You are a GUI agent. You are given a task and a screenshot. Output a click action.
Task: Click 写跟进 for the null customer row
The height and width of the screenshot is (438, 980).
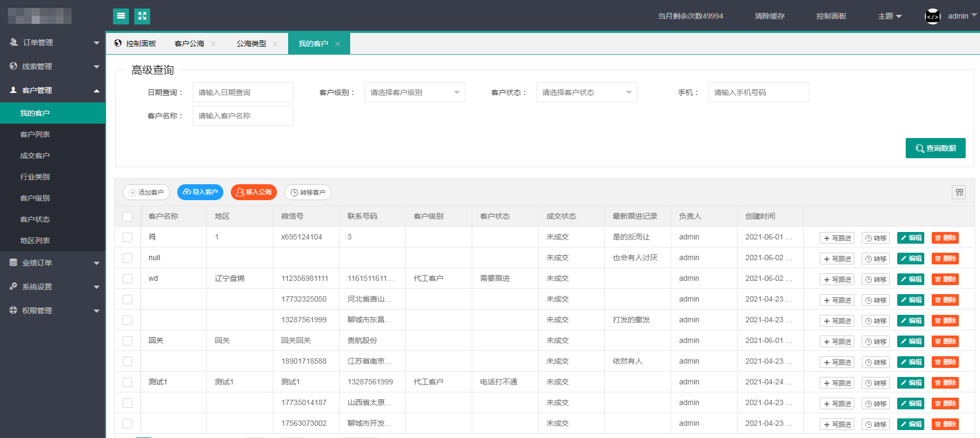(x=837, y=259)
